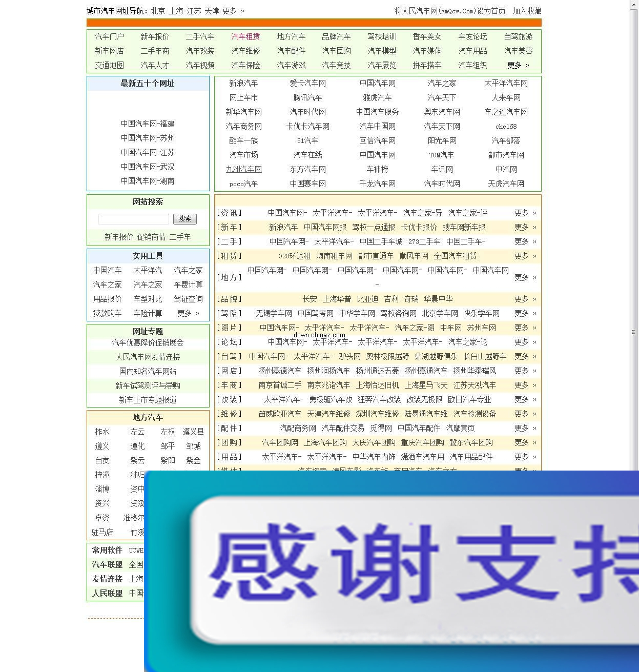Open 腾讯汽车 site link
The height and width of the screenshot is (672, 639).
307,97
